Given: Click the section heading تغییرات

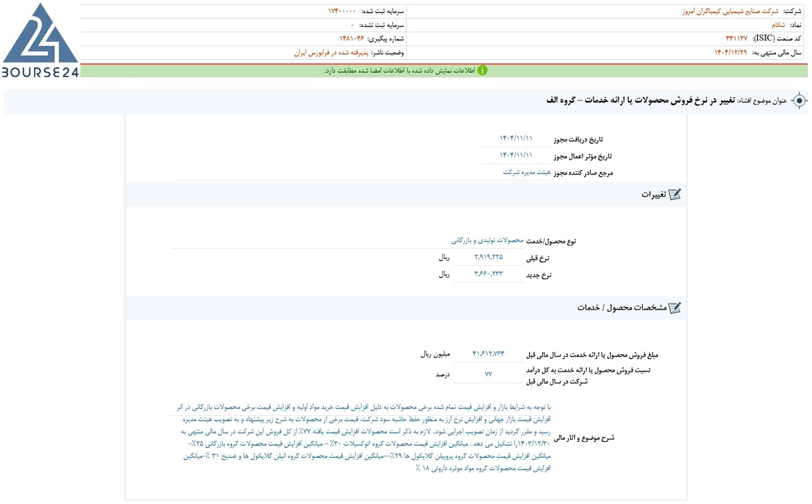Looking at the screenshot, I should click(653, 194).
